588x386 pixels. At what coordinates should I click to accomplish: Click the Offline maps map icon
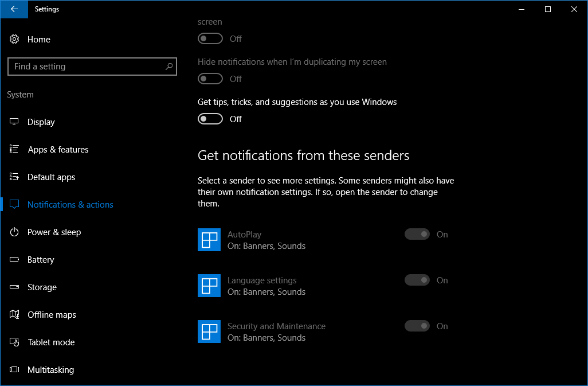click(14, 314)
